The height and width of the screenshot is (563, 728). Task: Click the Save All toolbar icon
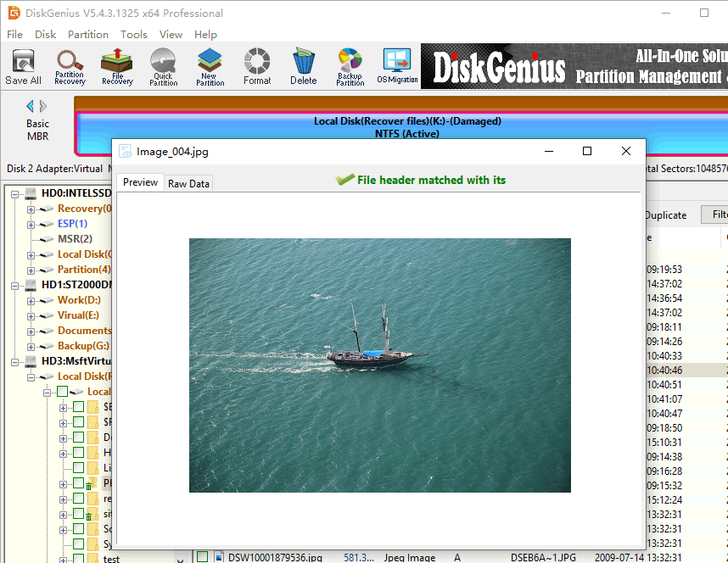pyautogui.click(x=23, y=66)
